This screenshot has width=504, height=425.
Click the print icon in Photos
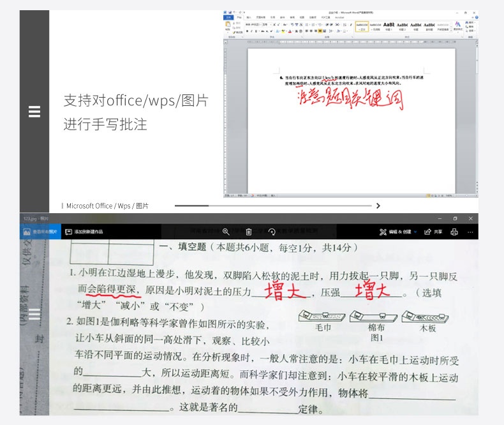(454, 232)
